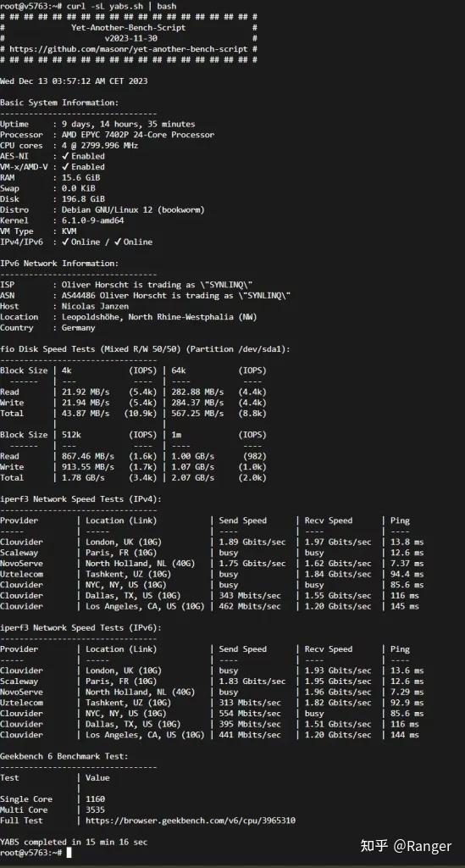The width and height of the screenshot is (465, 868).
Task: Click the 'Basic System Information:' heading
Action: (x=59, y=103)
